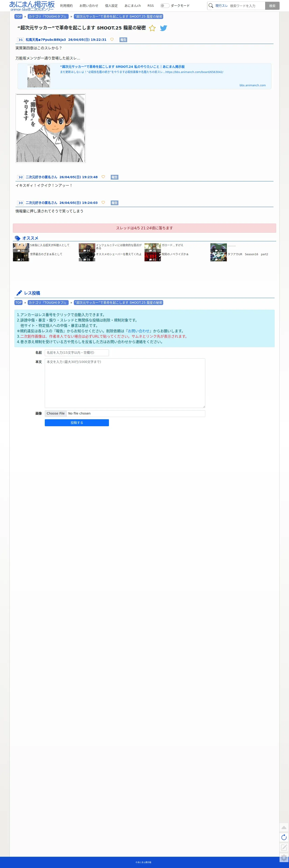Screen dimensions: 289x868
Task: Click the tag icon beside オススメ
Action: click(x=18, y=238)
